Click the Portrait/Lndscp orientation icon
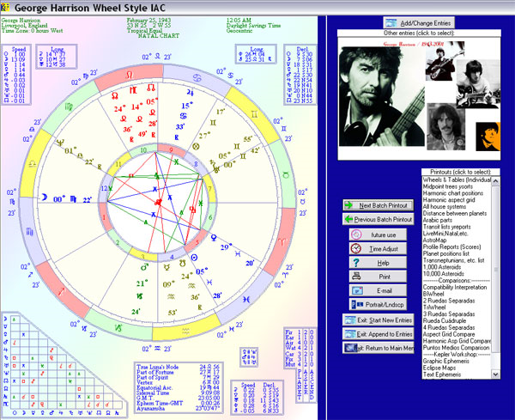 (356, 304)
